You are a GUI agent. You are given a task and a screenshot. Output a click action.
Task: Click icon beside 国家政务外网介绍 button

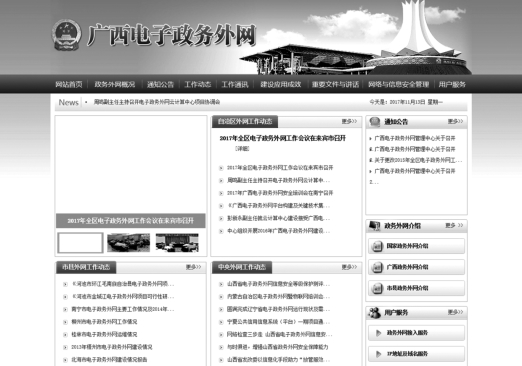click(x=377, y=246)
